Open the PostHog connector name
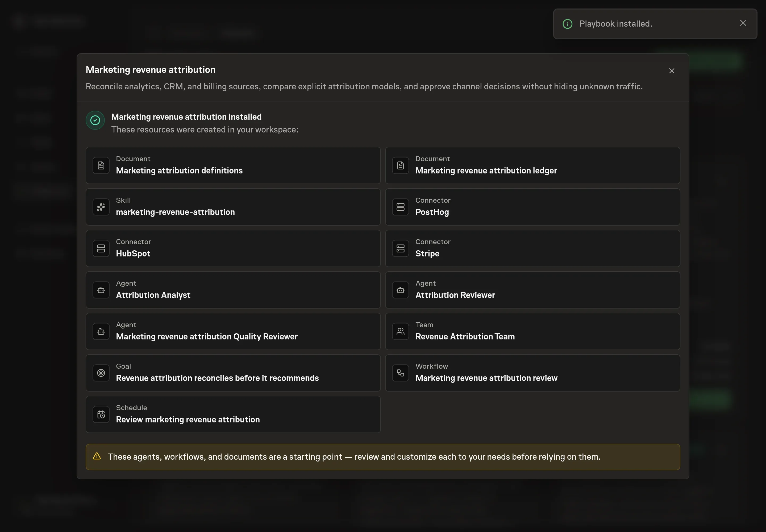The width and height of the screenshot is (766, 532). coord(432,212)
